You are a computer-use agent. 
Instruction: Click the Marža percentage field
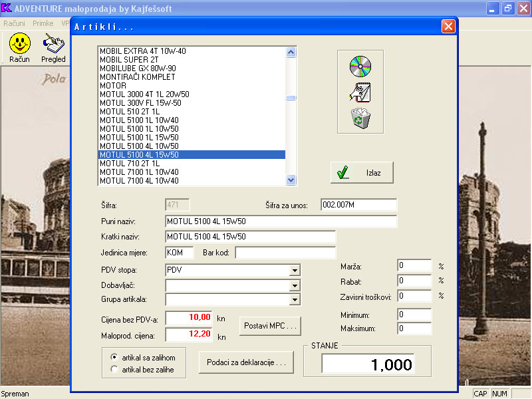point(414,265)
